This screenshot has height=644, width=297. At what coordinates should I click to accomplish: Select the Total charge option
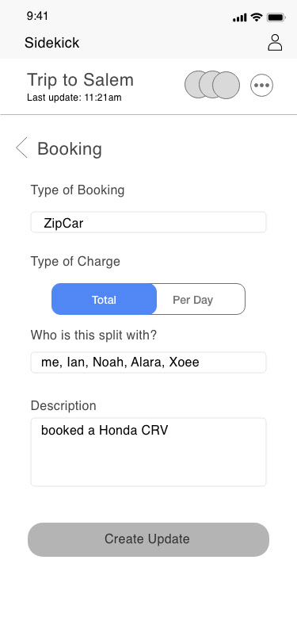[x=105, y=300]
